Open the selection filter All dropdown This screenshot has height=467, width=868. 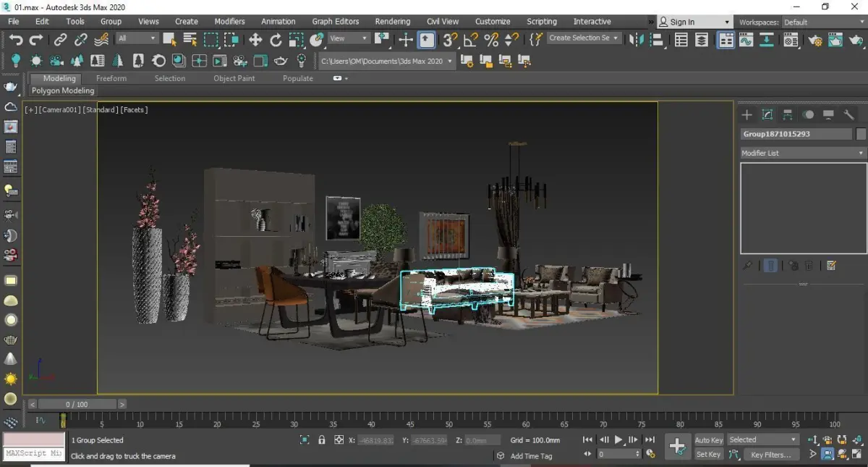click(x=137, y=38)
